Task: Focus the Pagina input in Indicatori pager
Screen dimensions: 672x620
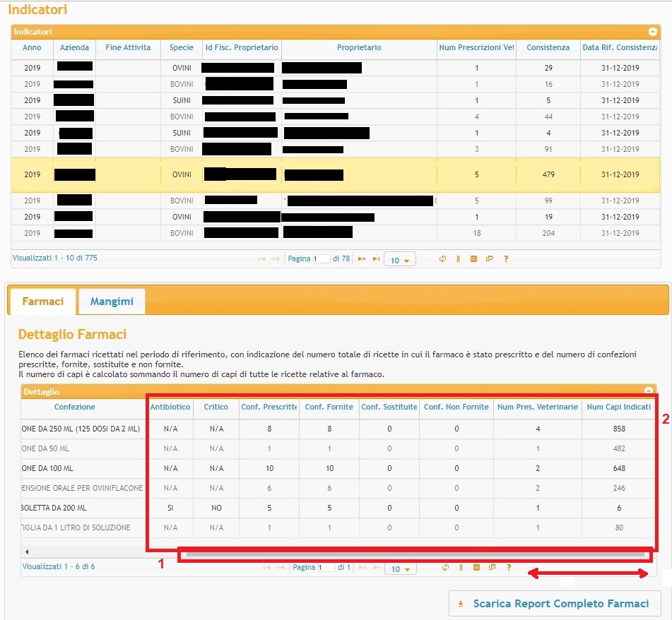Action: click(x=322, y=258)
